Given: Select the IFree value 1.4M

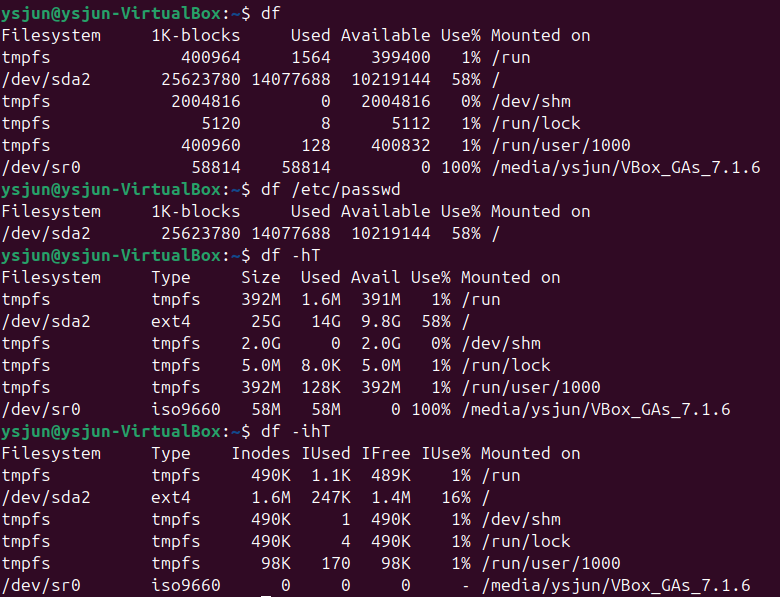Looking at the screenshot, I should [x=391, y=498].
